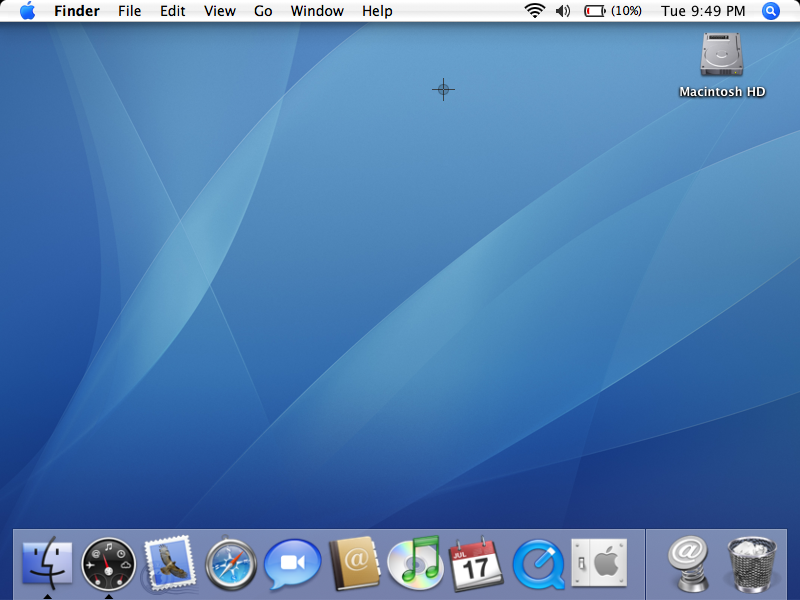
Task: Open Address Book in the Dock
Action: [x=354, y=563]
